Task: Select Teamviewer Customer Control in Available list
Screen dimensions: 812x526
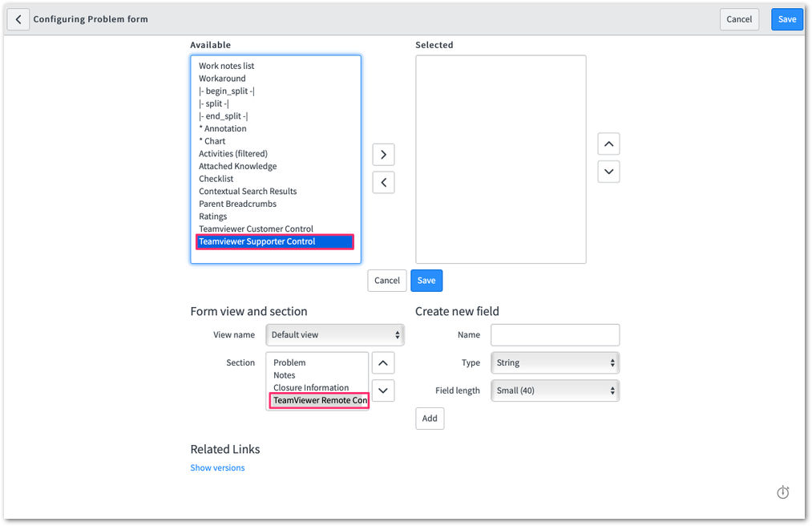Action: (256, 229)
